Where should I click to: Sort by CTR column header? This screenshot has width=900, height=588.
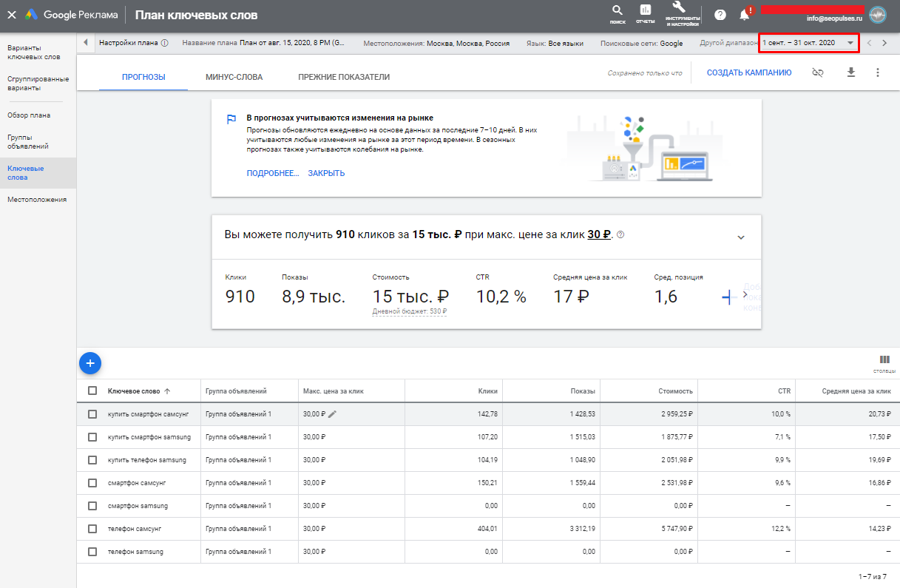784,391
